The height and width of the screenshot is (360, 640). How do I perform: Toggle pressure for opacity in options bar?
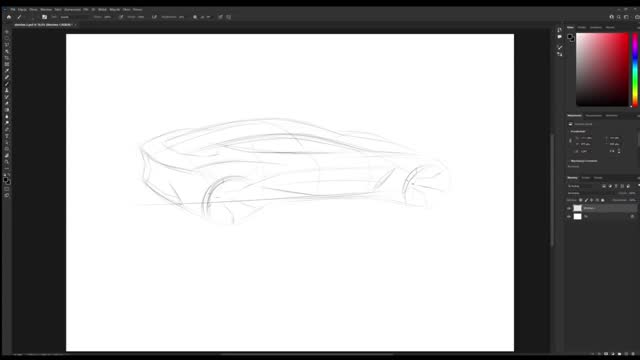click(121, 17)
